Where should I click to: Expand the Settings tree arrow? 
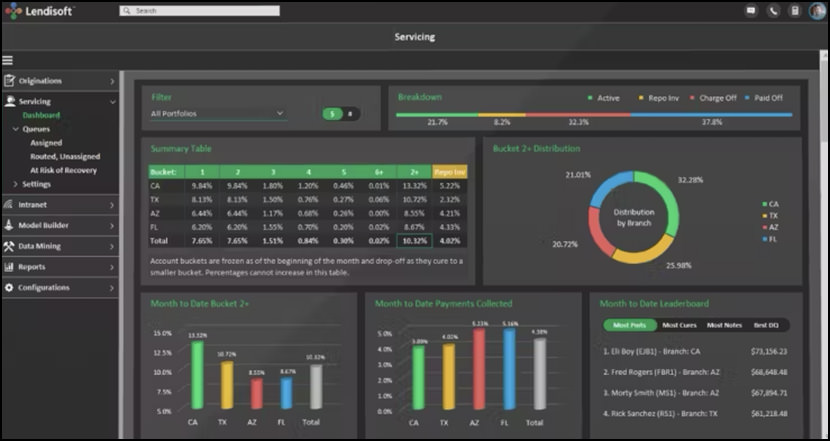(x=15, y=184)
